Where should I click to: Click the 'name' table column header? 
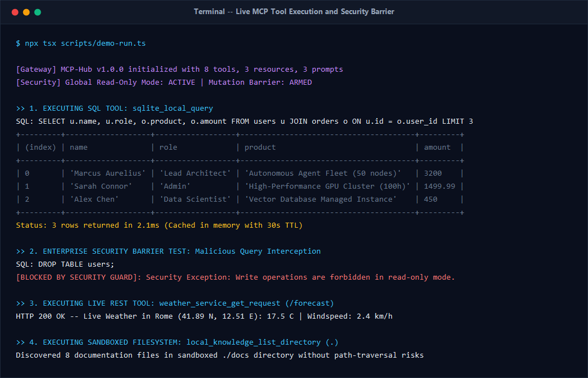79,147
